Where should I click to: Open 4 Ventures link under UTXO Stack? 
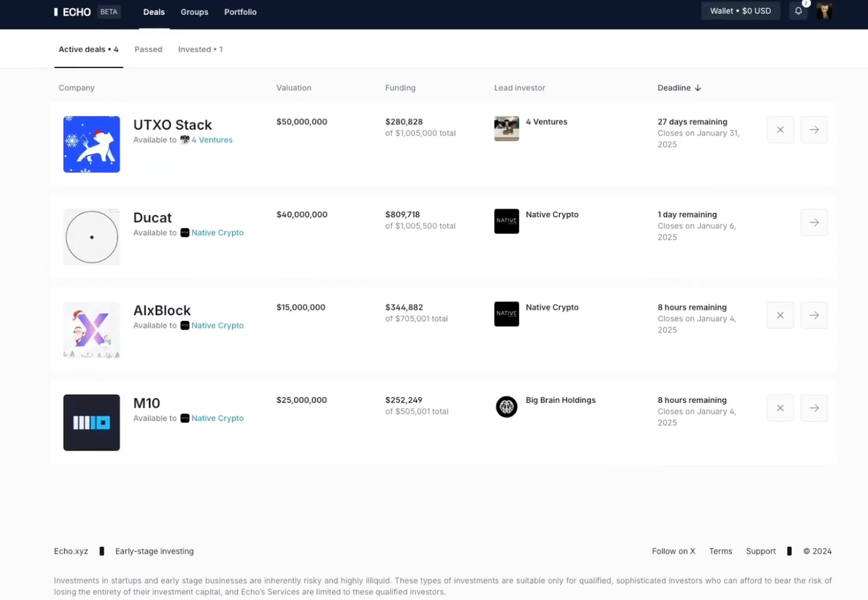[x=212, y=140]
